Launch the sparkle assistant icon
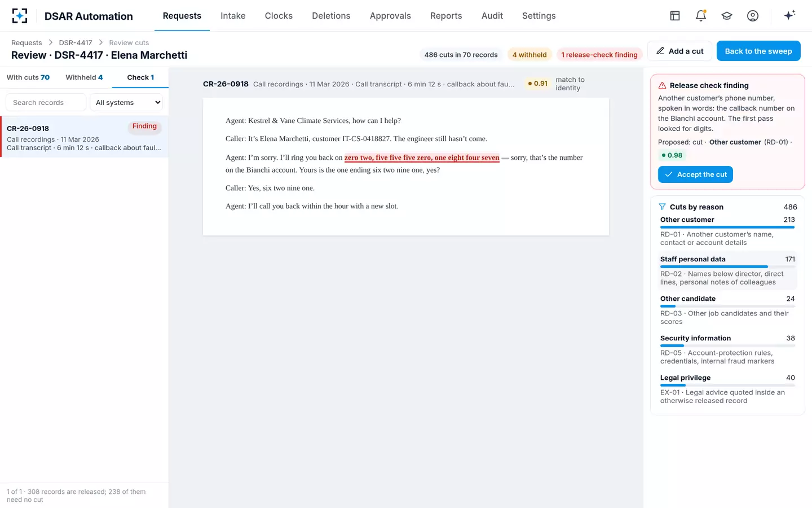Viewport: 812px width, 508px height. coord(789,15)
